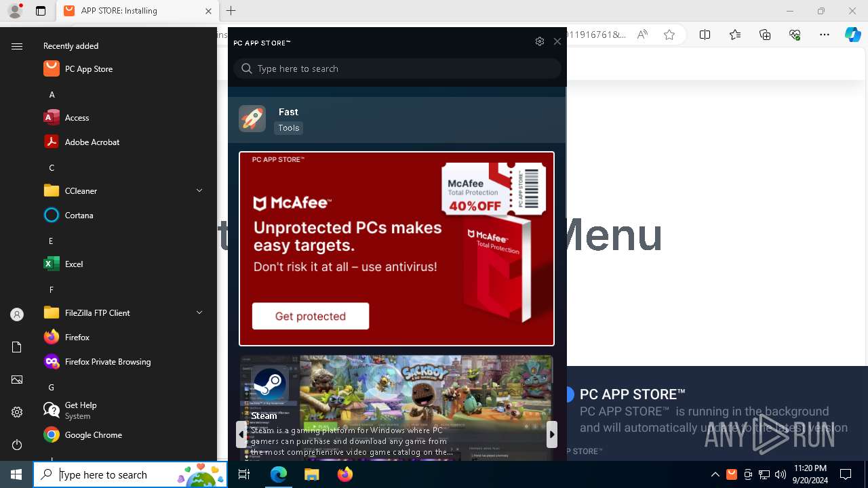The height and width of the screenshot is (488, 868).
Task: Open network status in tray
Action: coord(764,474)
